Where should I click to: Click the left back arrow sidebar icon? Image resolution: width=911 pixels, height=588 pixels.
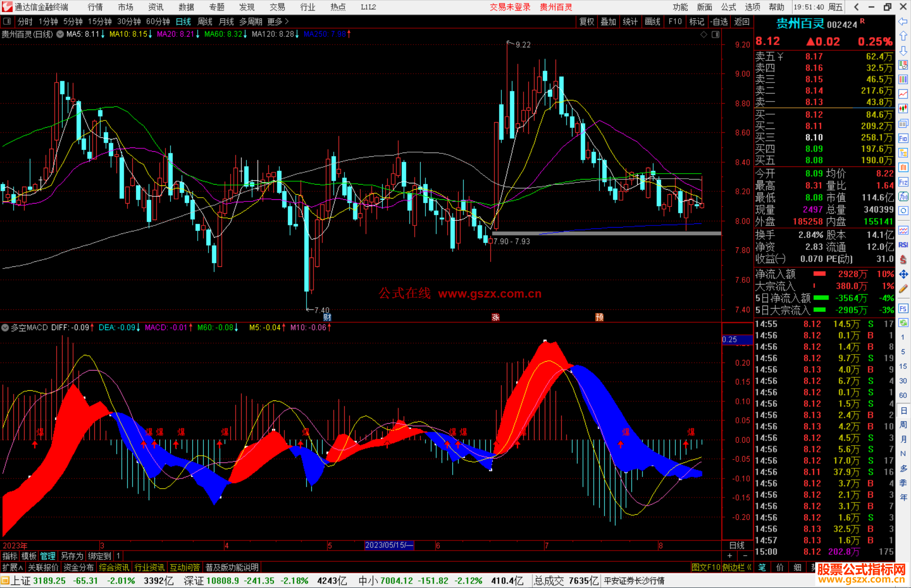903,21
